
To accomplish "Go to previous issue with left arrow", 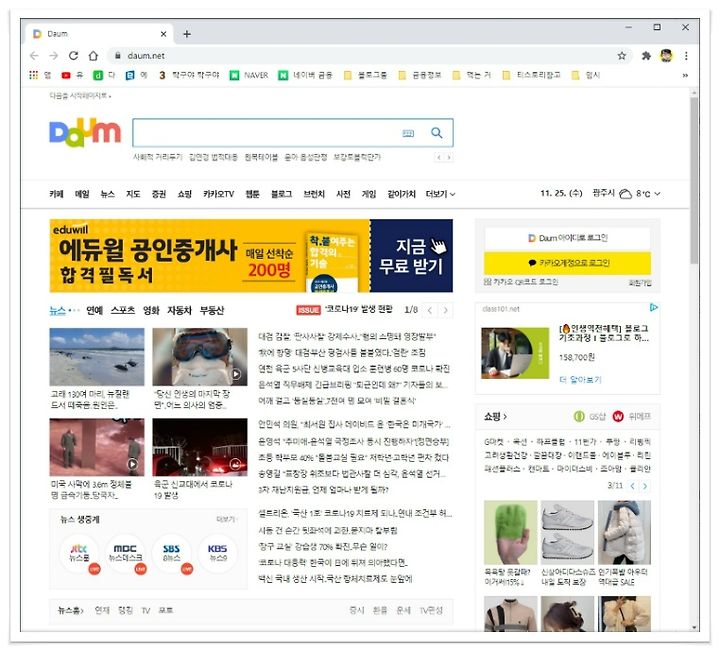I will [x=430, y=310].
